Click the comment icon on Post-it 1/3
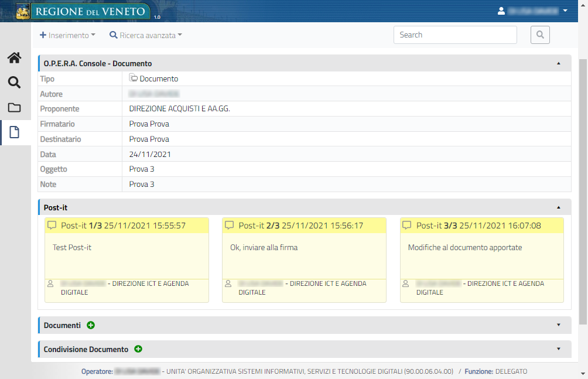Viewport: 588px width, 379px height. point(52,225)
